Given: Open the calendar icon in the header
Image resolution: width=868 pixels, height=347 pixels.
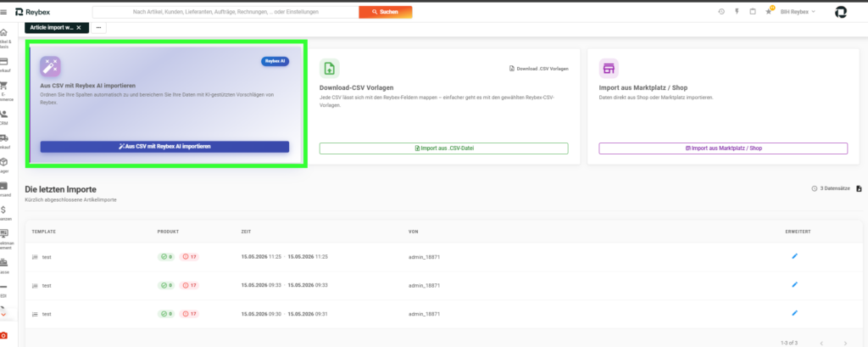Looking at the screenshot, I should pyautogui.click(x=753, y=12).
